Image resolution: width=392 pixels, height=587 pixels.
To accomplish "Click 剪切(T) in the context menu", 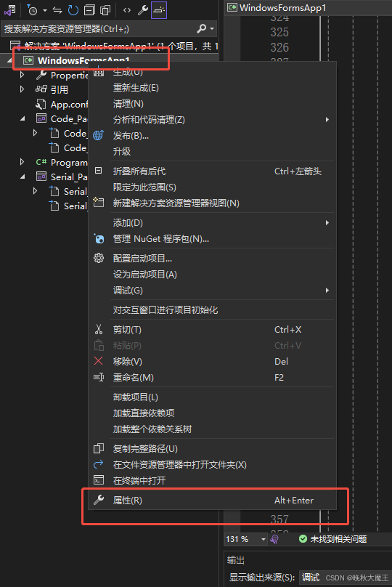I will coord(212,330).
